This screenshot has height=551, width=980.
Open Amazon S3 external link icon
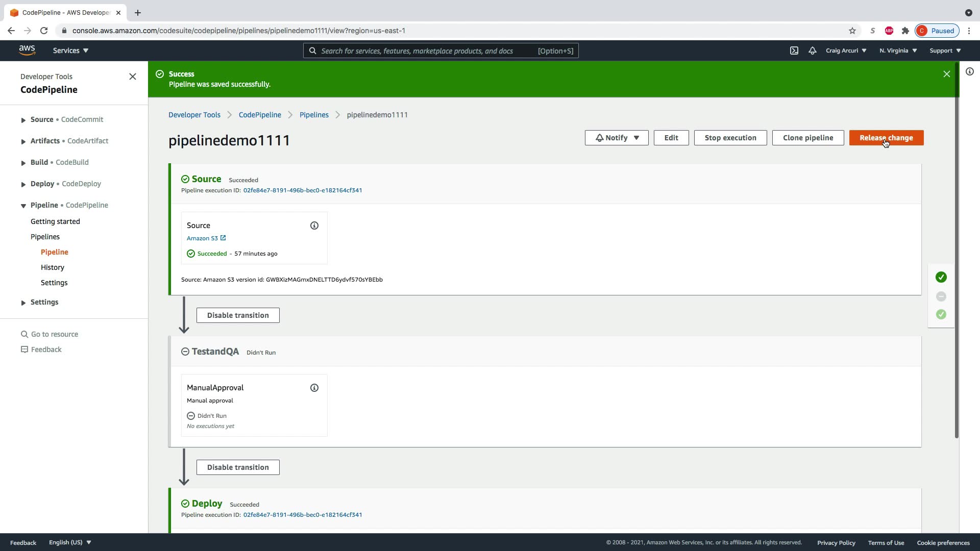pyautogui.click(x=223, y=238)
